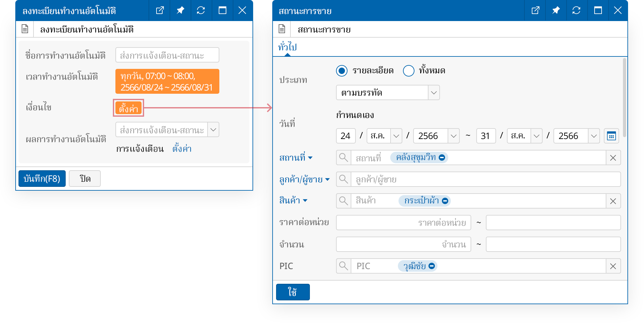Click search icon in สถานที่ field
The height and width of the screenshot is (323, 644).
(343, 158)
